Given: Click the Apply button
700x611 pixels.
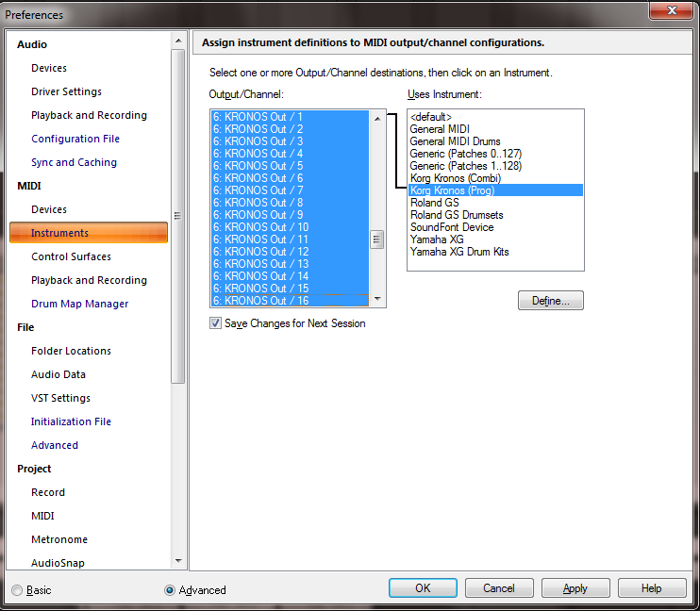Looking at the screenshot, I should 575,588.
